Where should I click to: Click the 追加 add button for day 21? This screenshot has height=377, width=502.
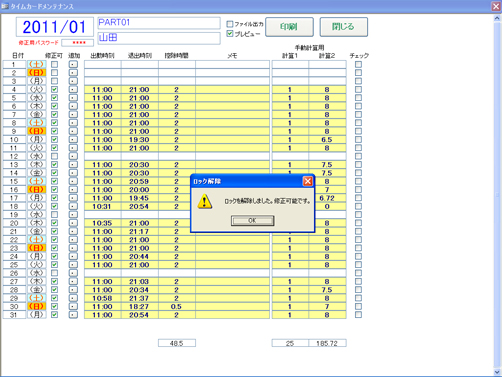(73, 231)
